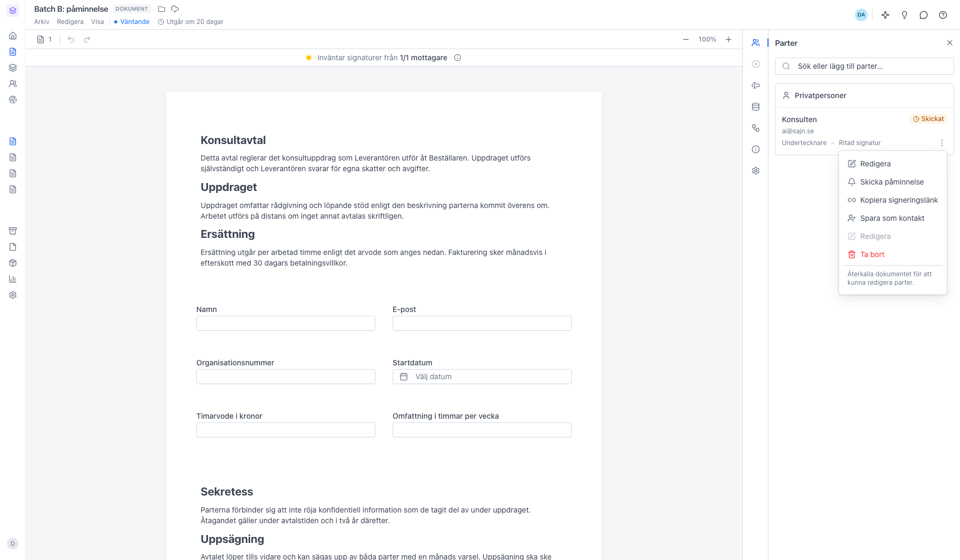960x560 pixels.
Task: Click info icon next to awaiting signatures
Action: coord(458,58)
